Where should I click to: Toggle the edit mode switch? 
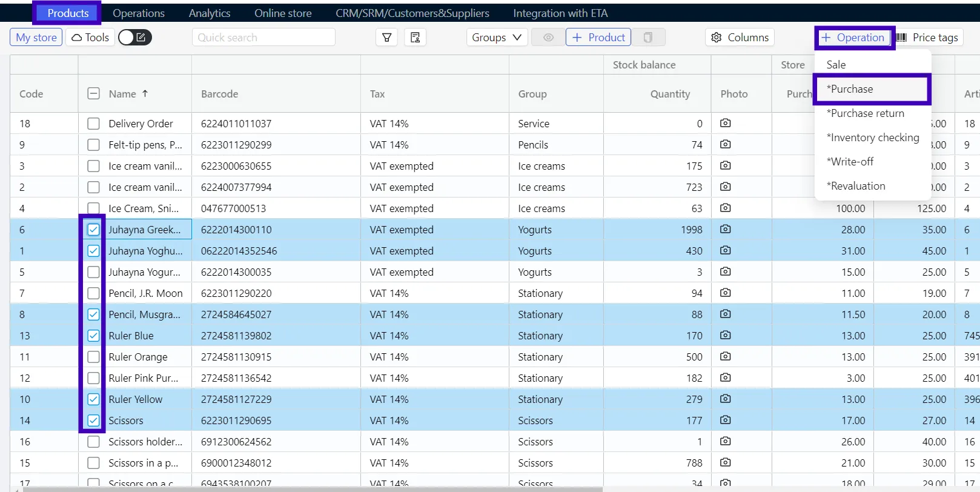pos(134,38)
